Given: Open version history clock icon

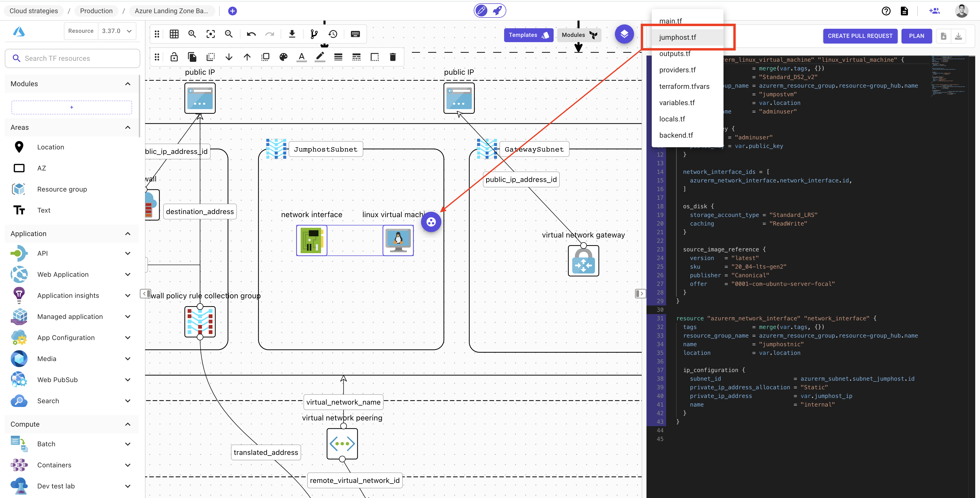Looking at the screenshot, I should point(333,34).
